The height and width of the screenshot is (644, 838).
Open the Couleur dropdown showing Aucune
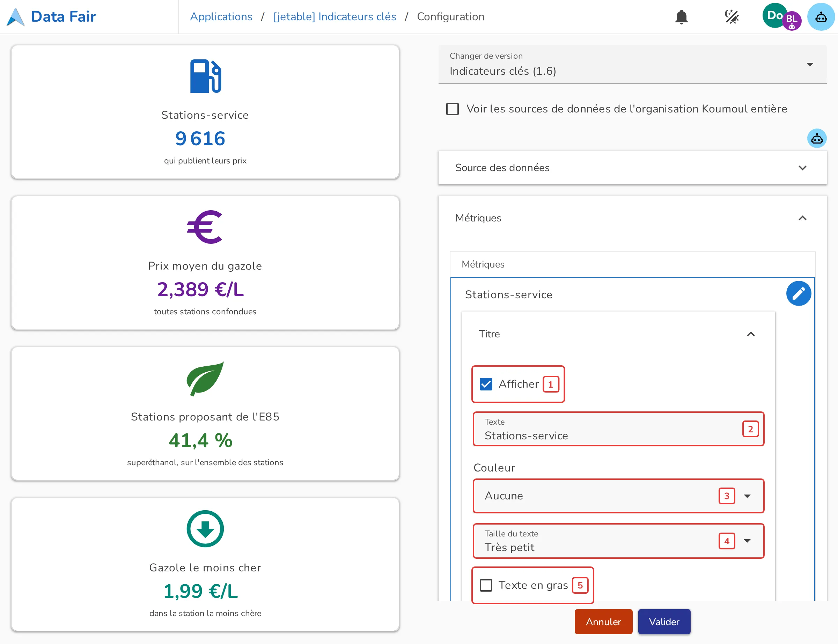point(618,496)
